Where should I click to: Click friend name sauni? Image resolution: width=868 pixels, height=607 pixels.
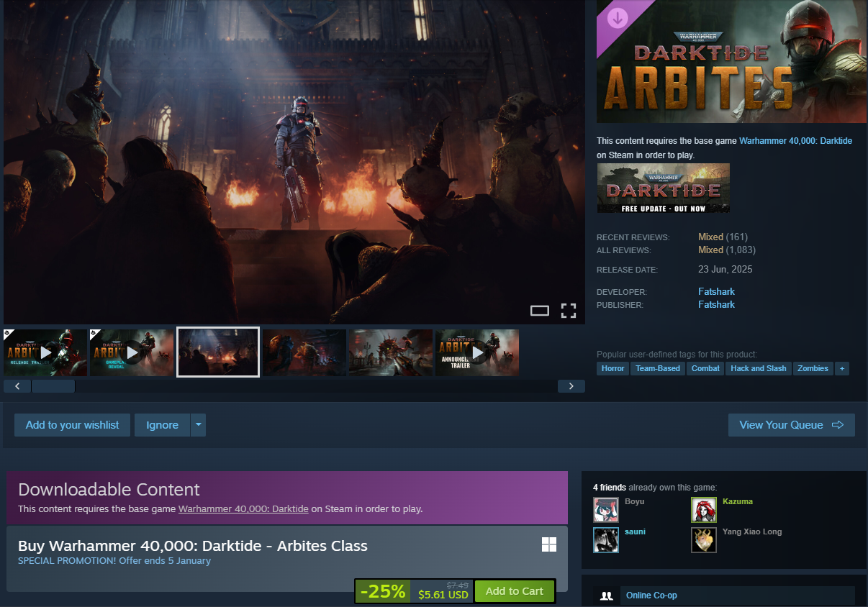click(x=635, y=531)
